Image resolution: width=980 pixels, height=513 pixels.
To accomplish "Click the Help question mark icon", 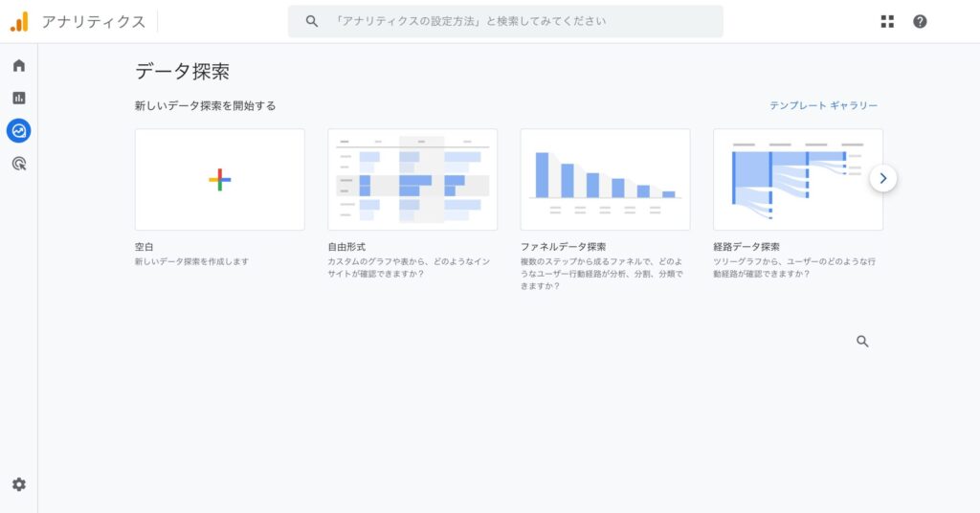I will pos(920,21).
